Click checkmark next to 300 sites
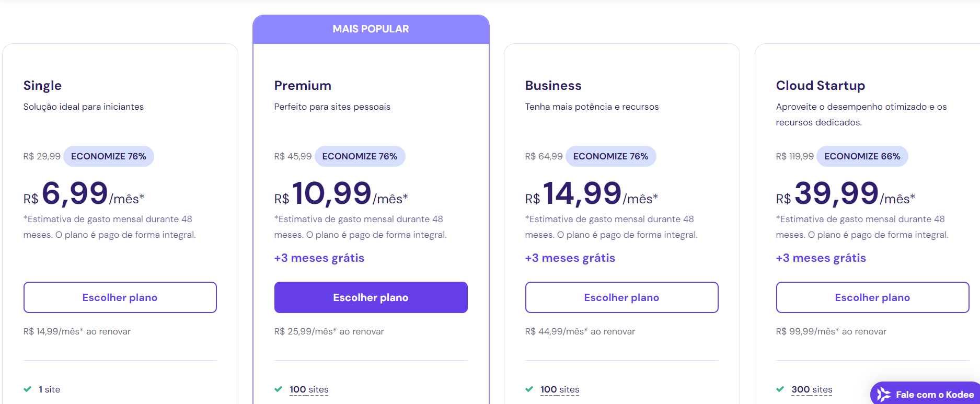The image size is (980, 404). point(780,389)
